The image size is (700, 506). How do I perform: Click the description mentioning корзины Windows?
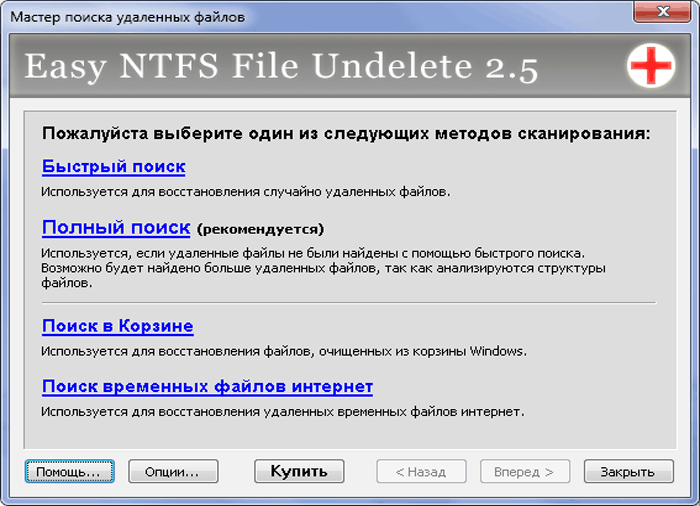(283, 351)
